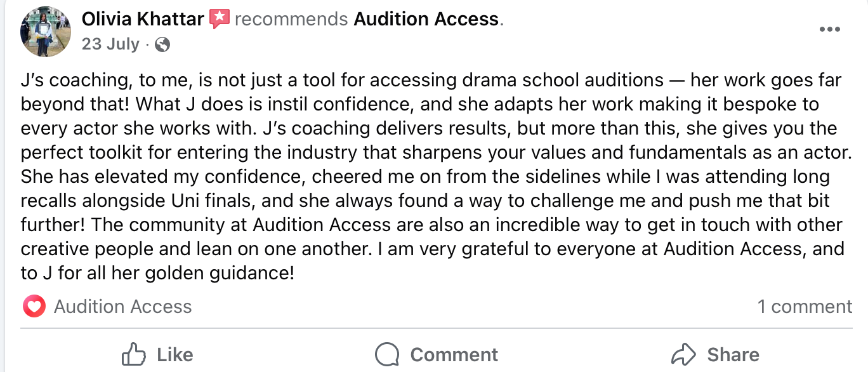Image resolution: width=868 pixels, height=372 pixels.
Task: Open the three-dots post options menu
Action: (x=829, y=29)
